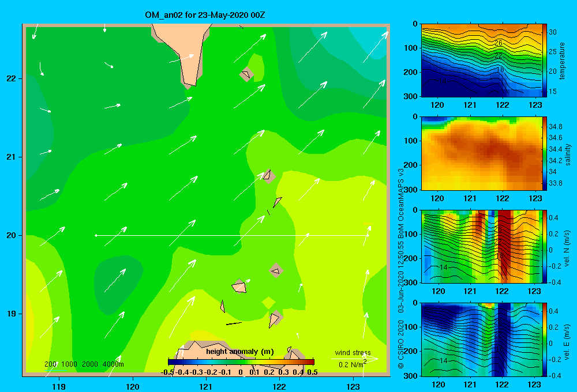Click the '26' isotherm label in temperature panel

(x=499, y=43)
